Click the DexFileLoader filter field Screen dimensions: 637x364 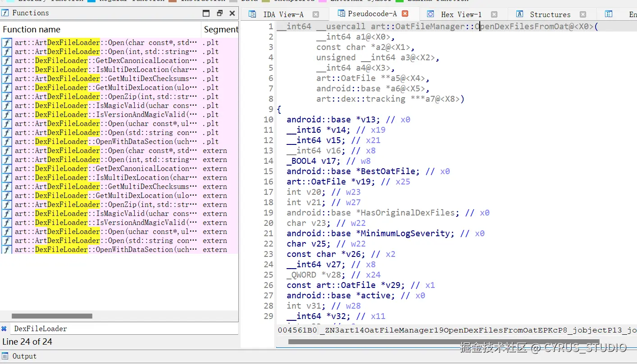point(125,328)
